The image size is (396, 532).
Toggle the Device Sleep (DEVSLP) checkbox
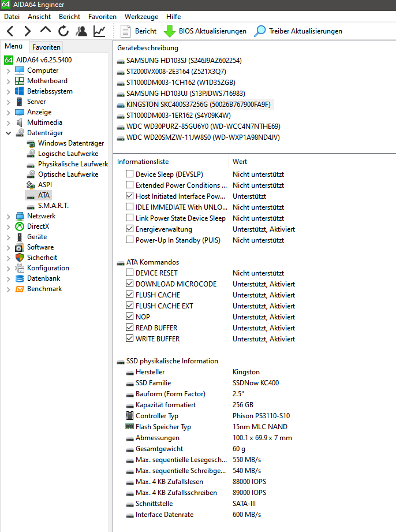[129, 174]
